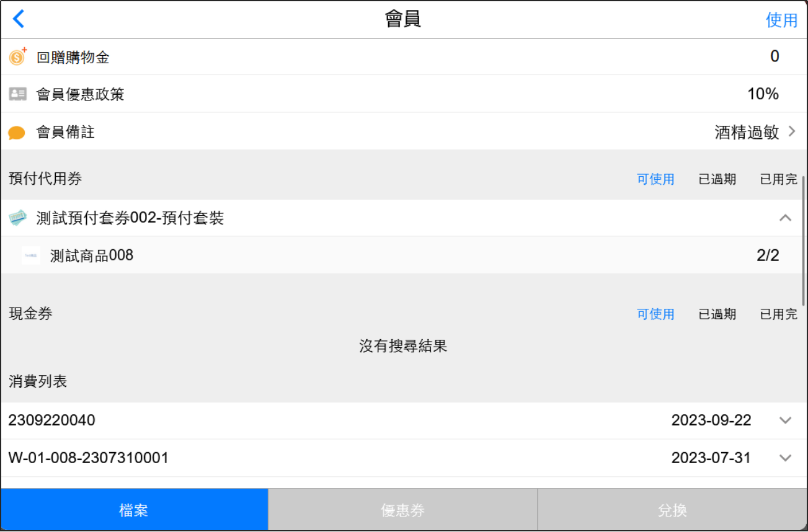808x532 pixels.
Task: Filter 預付代用券 by 已用完
Action: [x=778, y=180]
